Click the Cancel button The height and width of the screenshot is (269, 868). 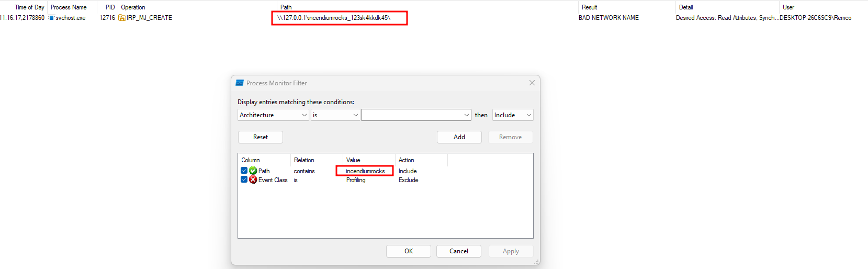(458, 251)
